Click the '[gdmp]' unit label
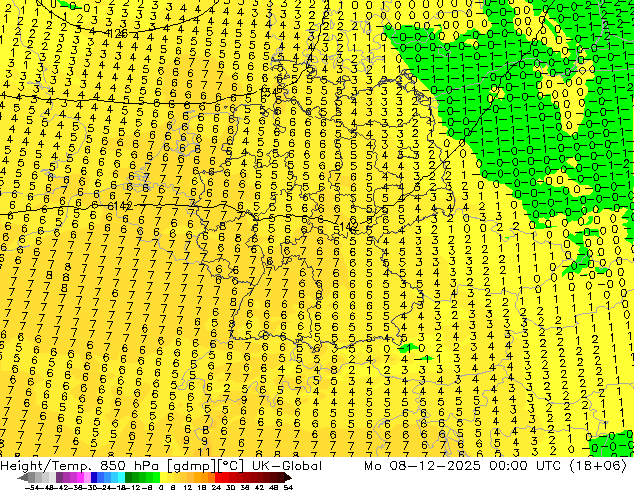The height and width of the screenshot is (490, 634). tap(191, 466)
